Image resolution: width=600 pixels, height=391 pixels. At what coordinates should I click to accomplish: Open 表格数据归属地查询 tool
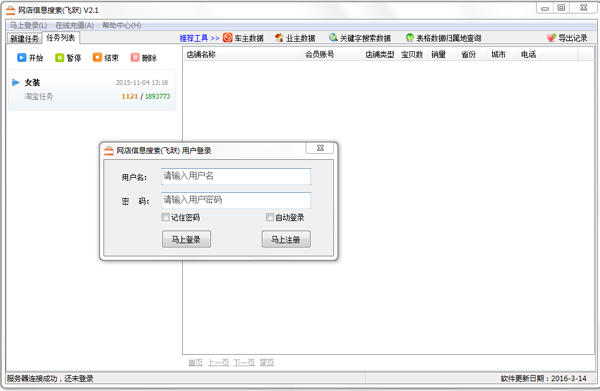[443, 38]
